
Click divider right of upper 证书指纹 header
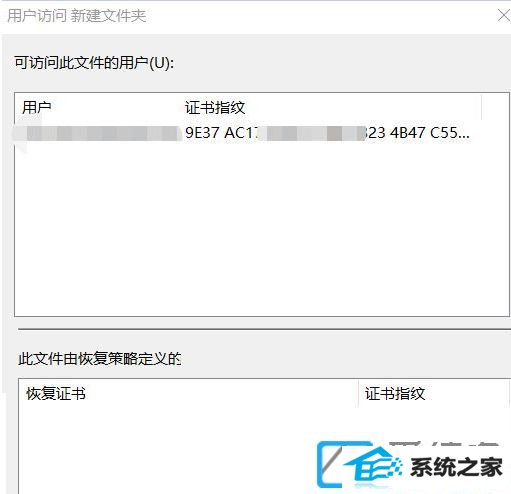click(482, 107)
